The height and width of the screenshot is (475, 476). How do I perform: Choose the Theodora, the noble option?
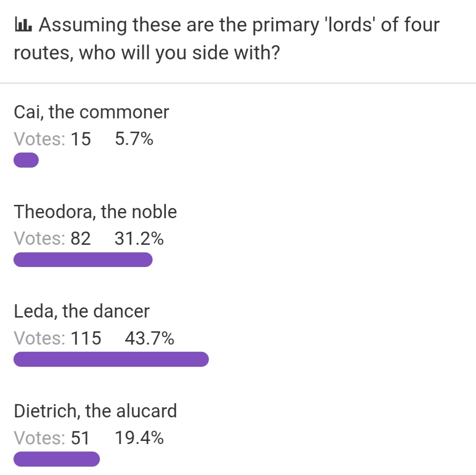[95, 212]
